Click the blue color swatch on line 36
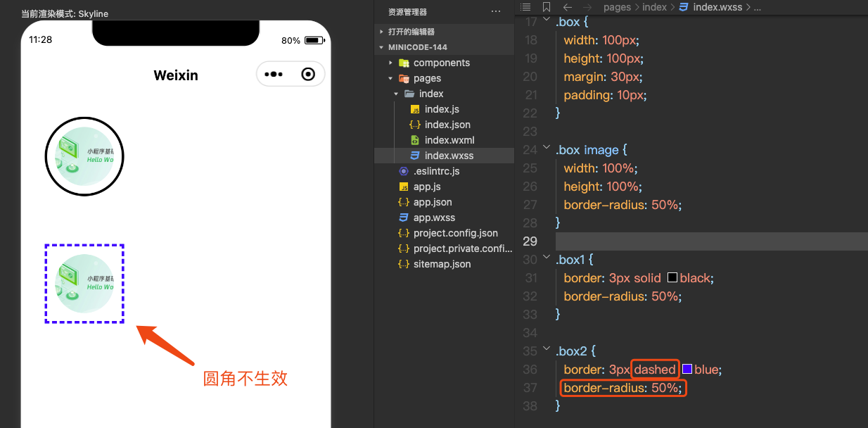The height and width of the screenshot is (428, 868). [x=687, y=369]
